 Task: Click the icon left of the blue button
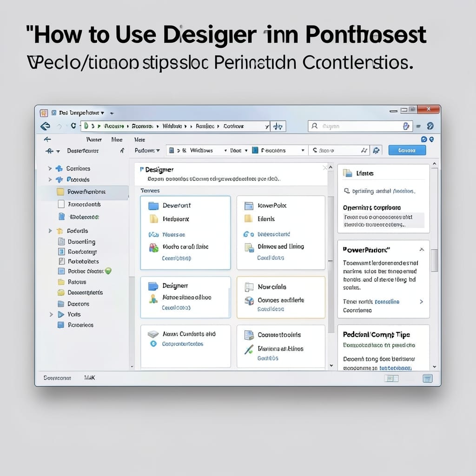click(x=377, y=150)
